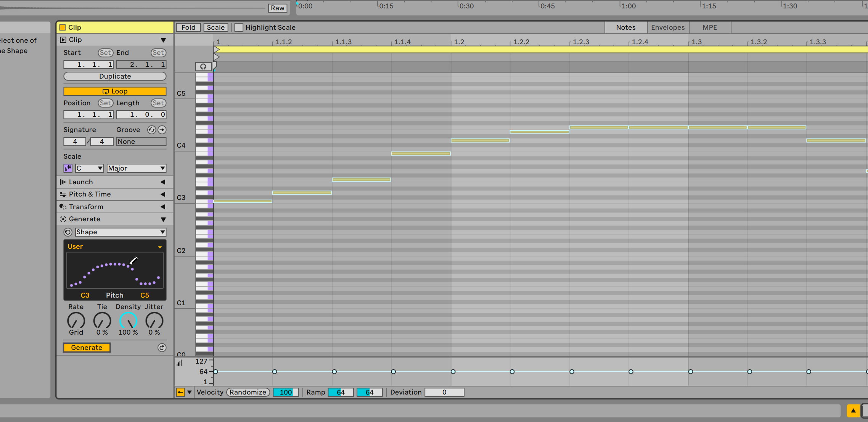
Task: Toggle the orange lane selector arrow button
Action: (x=180, y=392)
